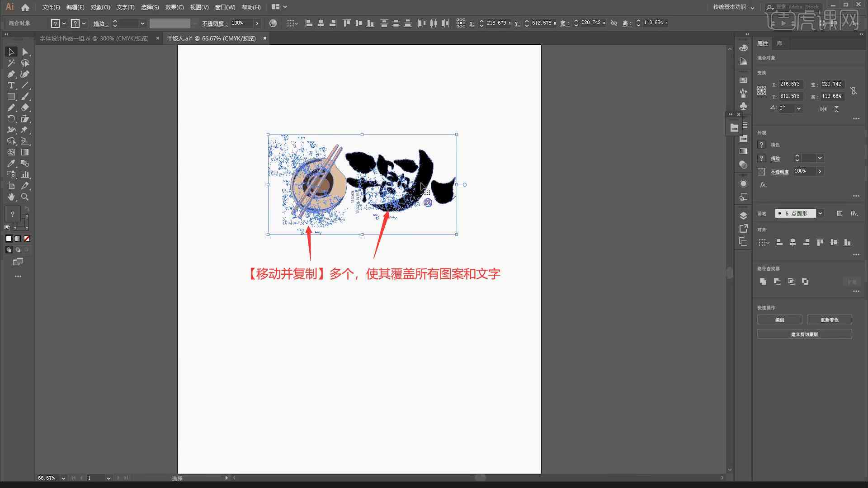Select the Selection tool (arrow)
This screenshot has width=868, height=488.
[x=11, y=52]
